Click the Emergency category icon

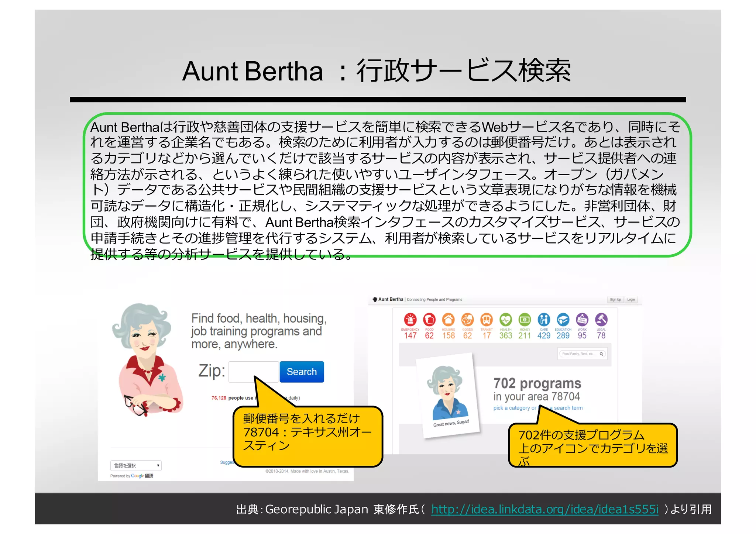(410, 320)
